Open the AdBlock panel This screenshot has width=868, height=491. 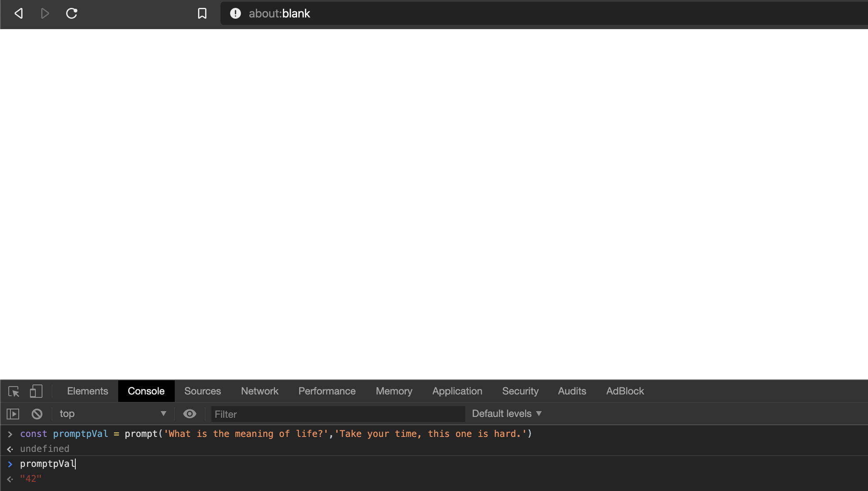(x=625, y=391)
